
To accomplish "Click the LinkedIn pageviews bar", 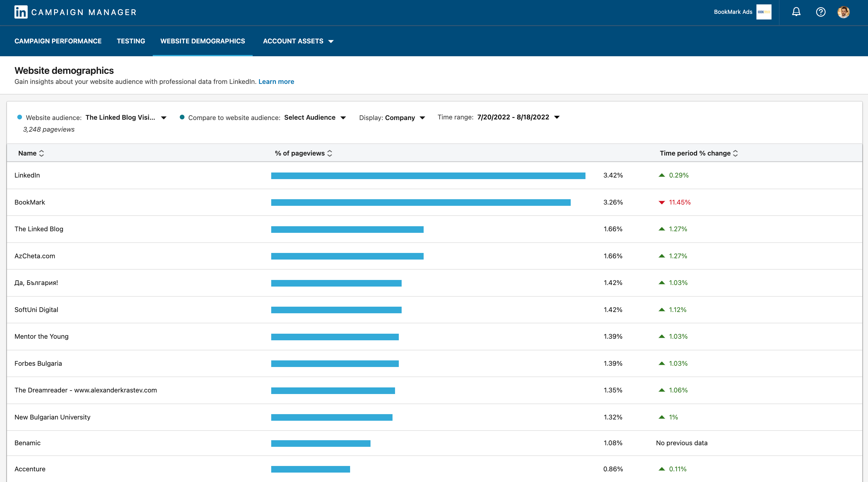I will (428, 176).
